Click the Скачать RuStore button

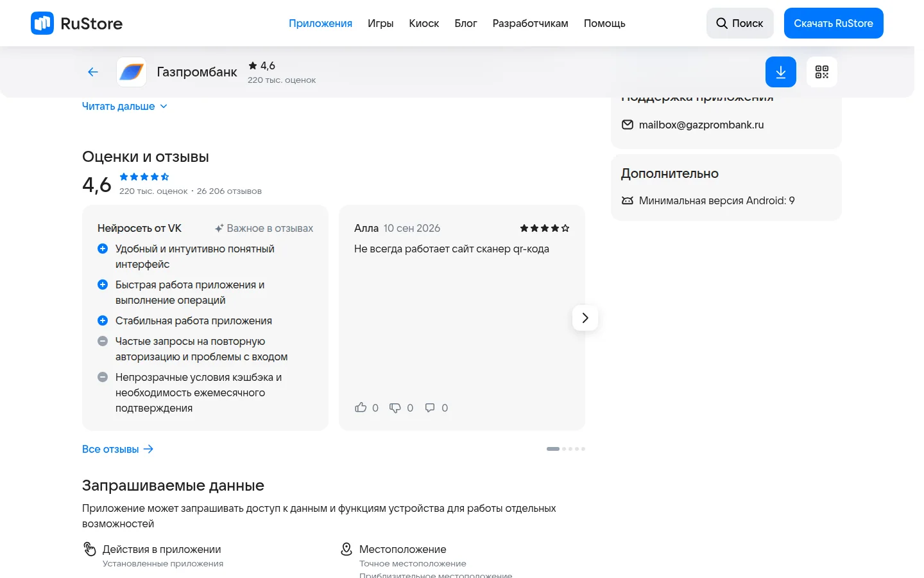tap(834, 23)
